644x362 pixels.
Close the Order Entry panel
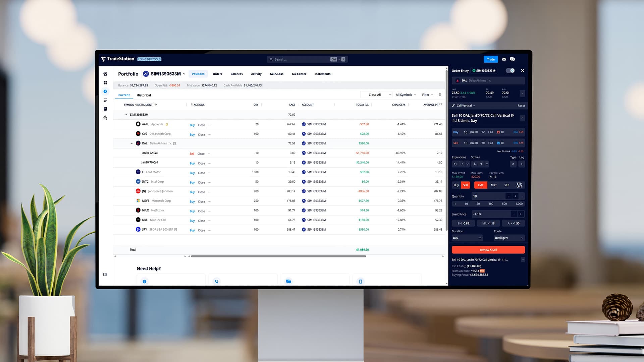pos(523,71)
